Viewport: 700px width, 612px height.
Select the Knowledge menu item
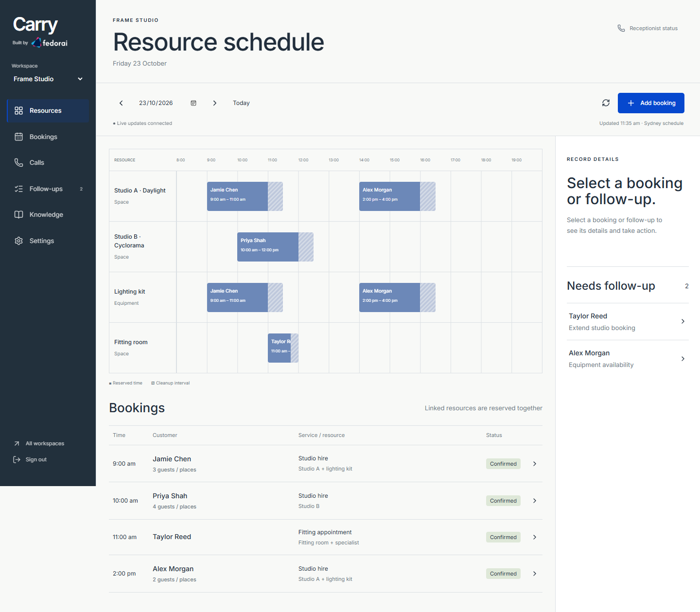pyautogui.click(x=48, y=214)
